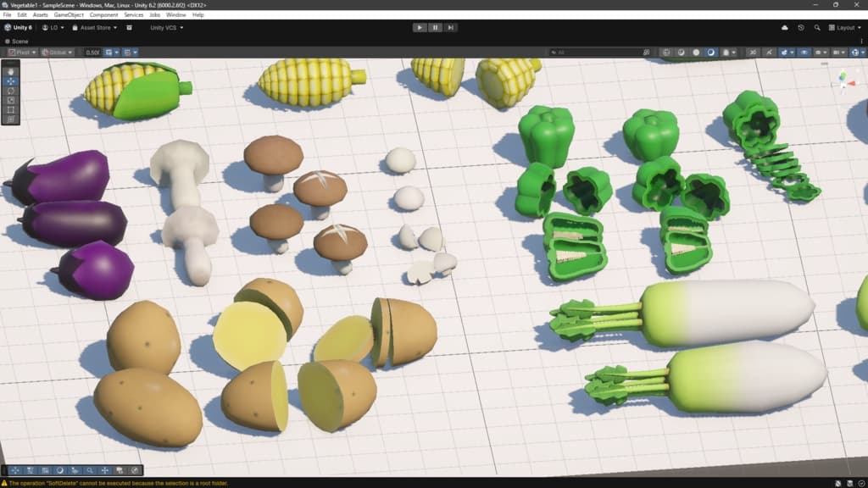
Task: Select the Rect tool
Action: tap(10, 109)
